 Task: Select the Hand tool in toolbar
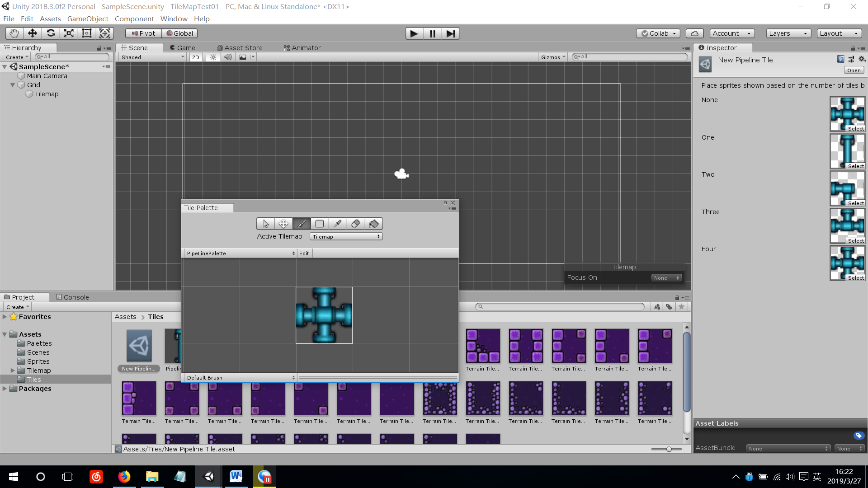(14, 33)
